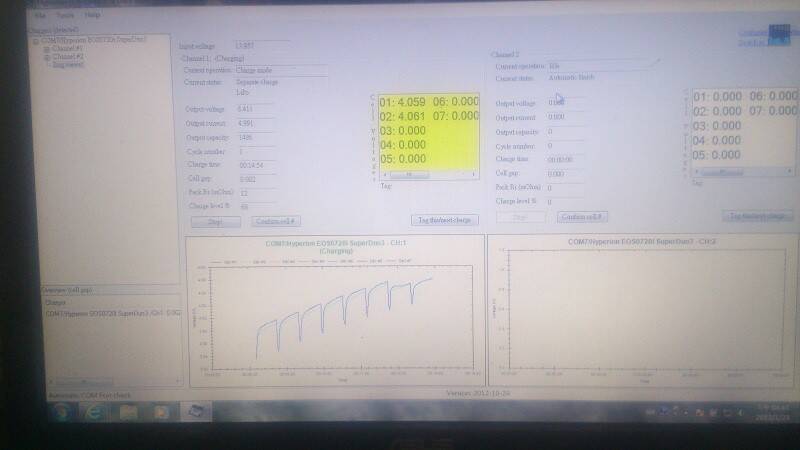The image size is (800, 450).
Task: Click the yellow cell panel horizontal scrollbar
Action: tap(429, 174)
